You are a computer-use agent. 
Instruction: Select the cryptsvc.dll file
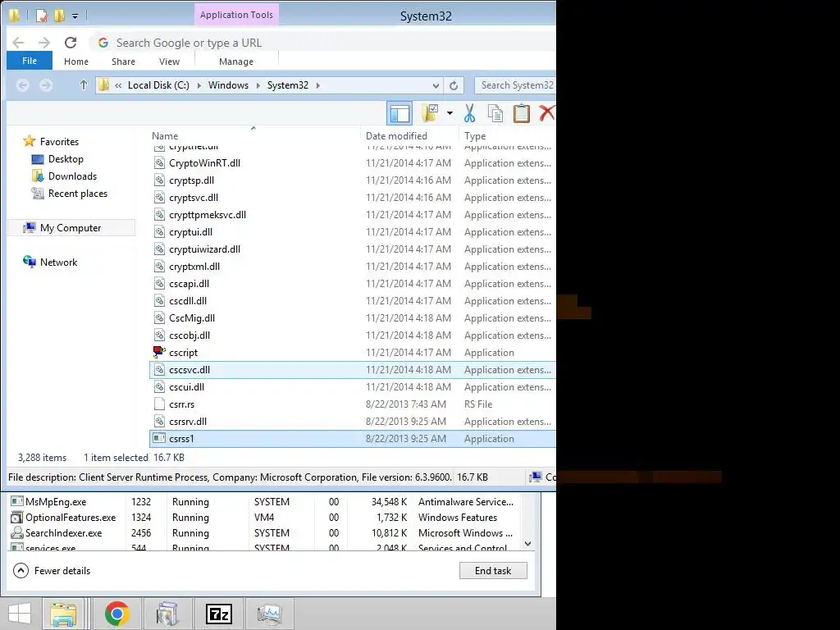tap(353, 197)
